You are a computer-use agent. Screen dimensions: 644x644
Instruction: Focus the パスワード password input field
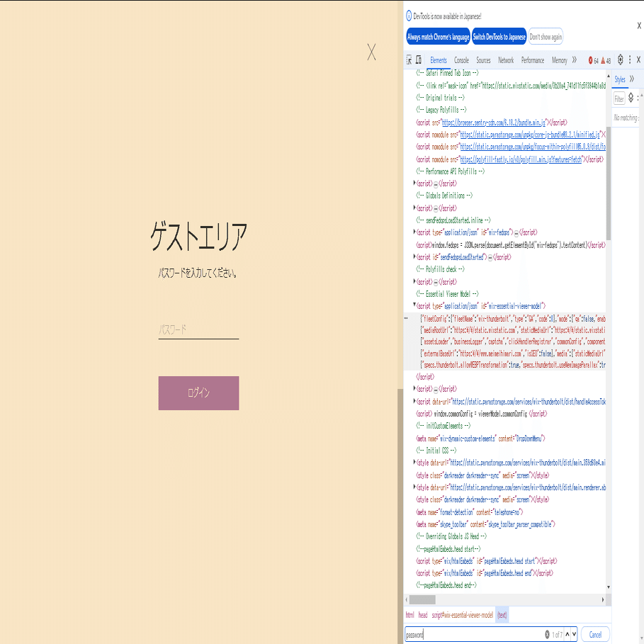click(x=198, y=329)
